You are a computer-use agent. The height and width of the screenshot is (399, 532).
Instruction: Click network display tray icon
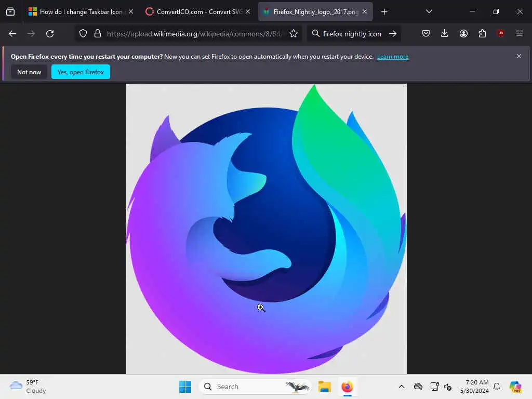(x=434, y=387)
